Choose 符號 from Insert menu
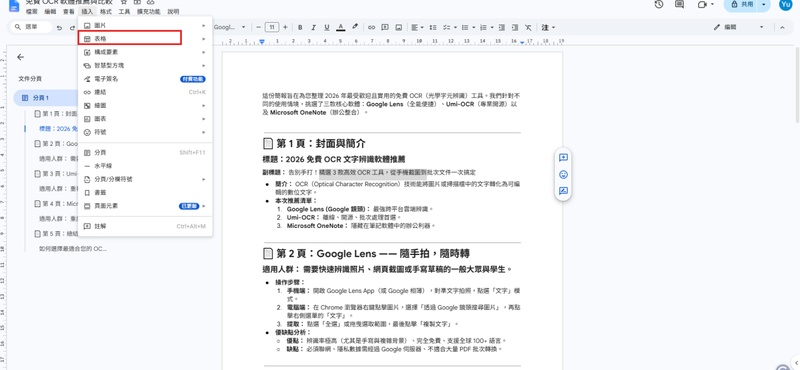The width and height of the screenshot is (800, 370). point(145,132)
